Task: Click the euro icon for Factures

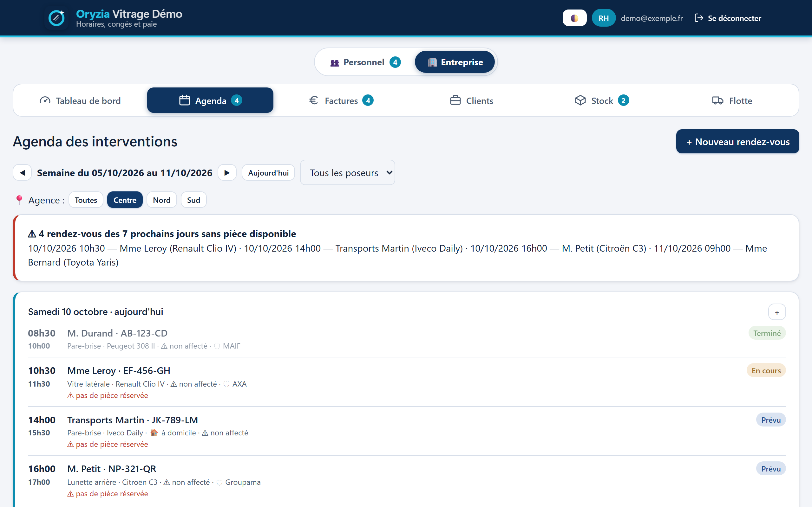Action: pos(313,100)
